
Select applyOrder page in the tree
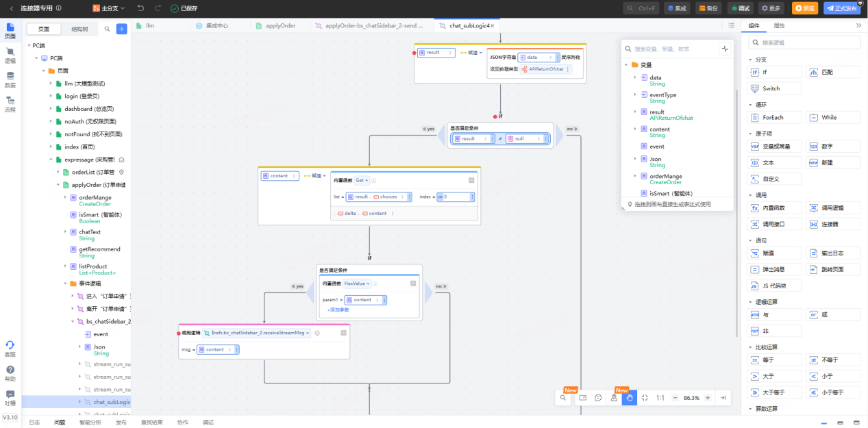pyautogui.click(x=94, y=185)
